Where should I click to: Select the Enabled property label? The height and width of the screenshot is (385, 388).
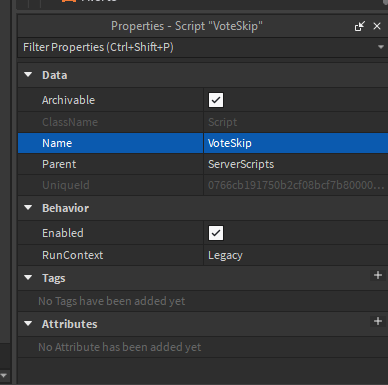[x=63, y=233]
